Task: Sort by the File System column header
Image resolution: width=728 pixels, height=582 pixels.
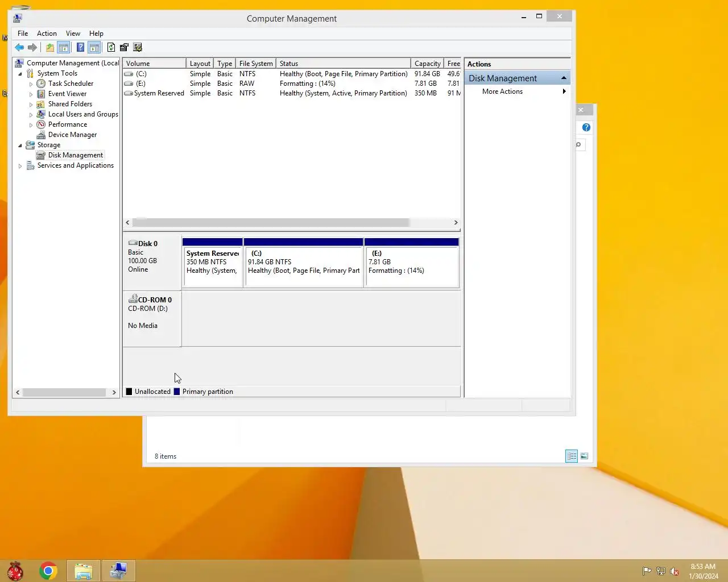Action: tap(256, 64)
